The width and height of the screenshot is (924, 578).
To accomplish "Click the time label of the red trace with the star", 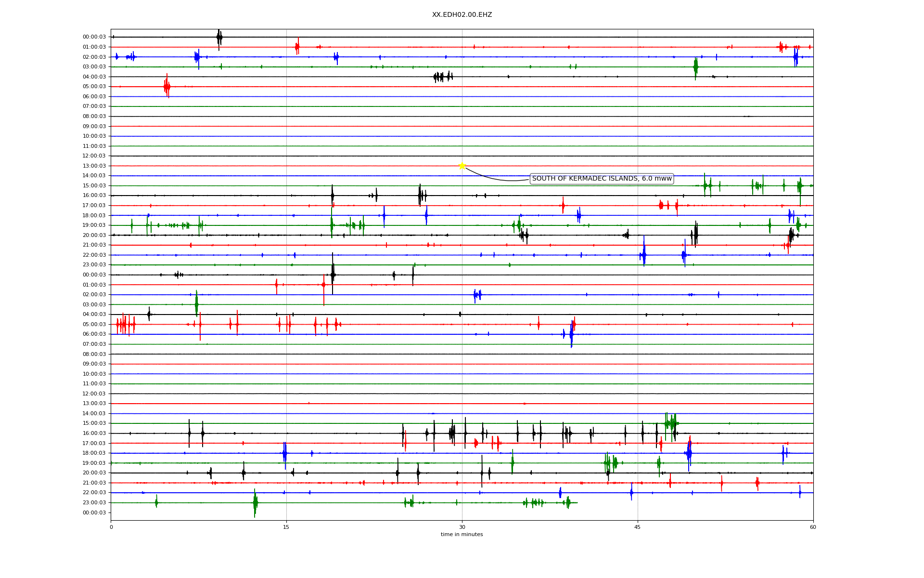I will [94, 166].
